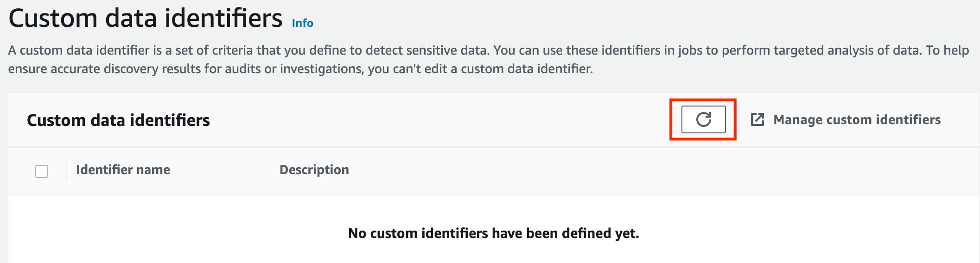Click the large 'Custom data identifiers' page title
Image resolution: width=980 pixels, height=263 pixels.
[x=146, y=19]
